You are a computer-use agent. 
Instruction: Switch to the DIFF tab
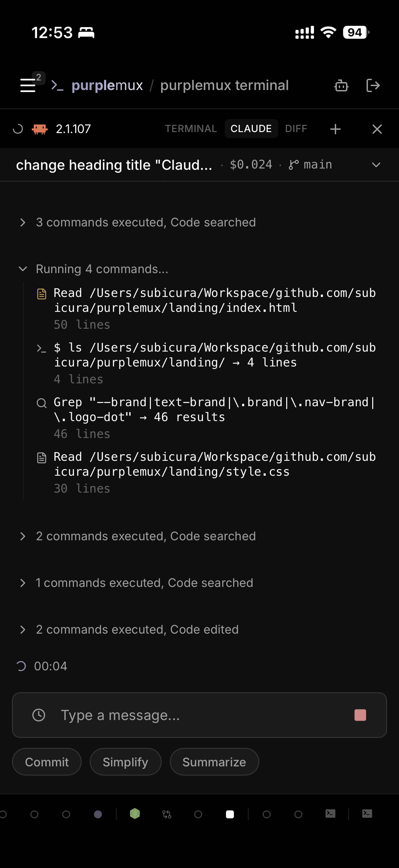(x=296, y=129)
